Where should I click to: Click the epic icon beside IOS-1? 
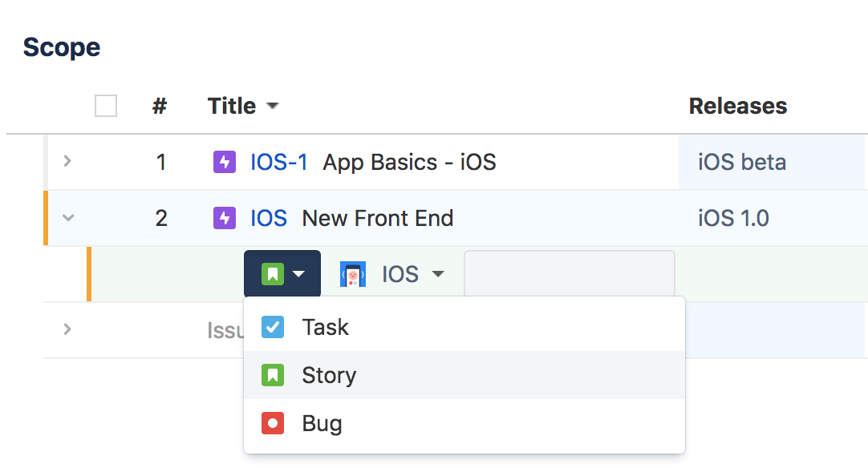point(224,162)
